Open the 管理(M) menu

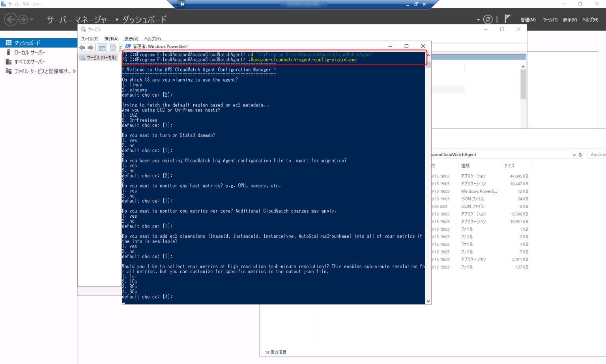pyautogui.click(x=528, y=19)
